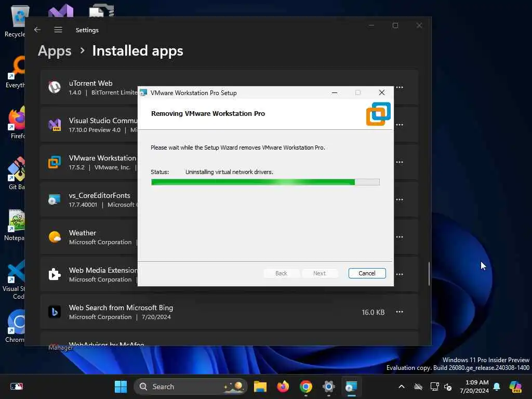Click the VMware logo in the setup header
532x399 pixels.
click(x=378, y=114)
